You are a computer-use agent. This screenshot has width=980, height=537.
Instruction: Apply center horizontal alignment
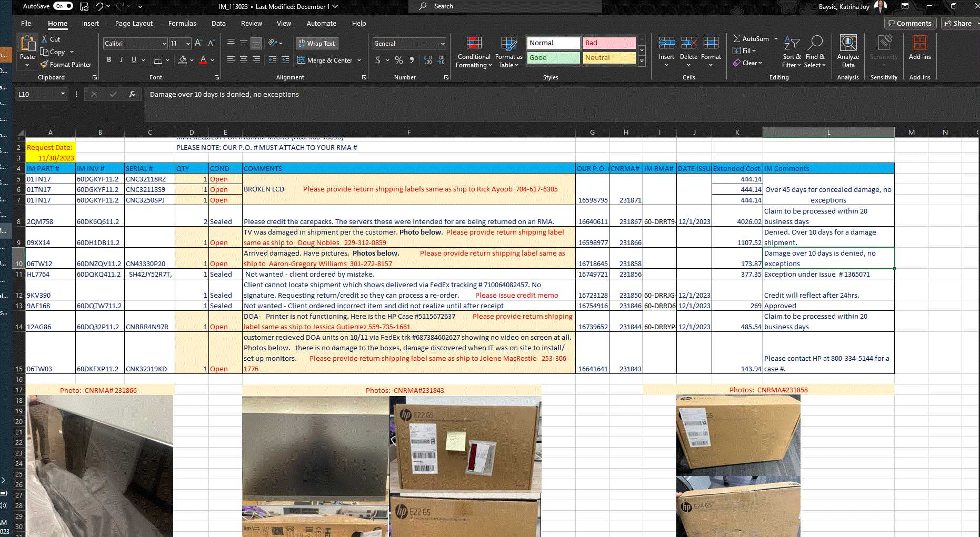click(x=244, y=60)
